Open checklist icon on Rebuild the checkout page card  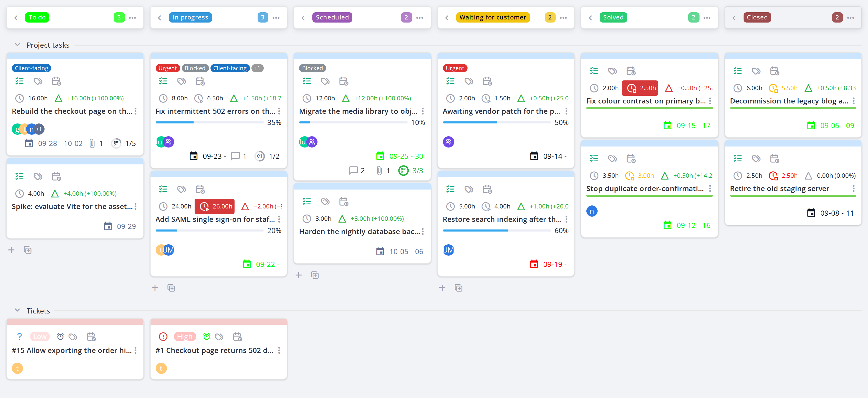[19, 81]
